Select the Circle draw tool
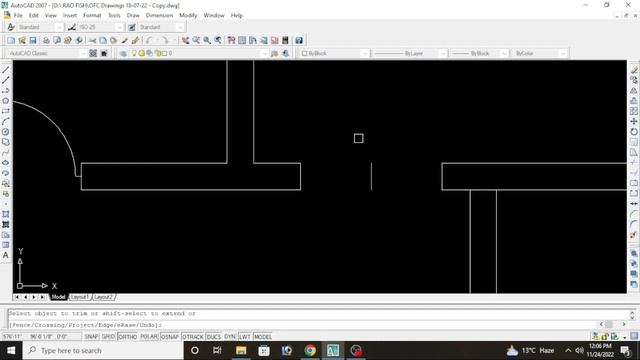The height and width of the screenshot is (360, 640). point(6,132)
